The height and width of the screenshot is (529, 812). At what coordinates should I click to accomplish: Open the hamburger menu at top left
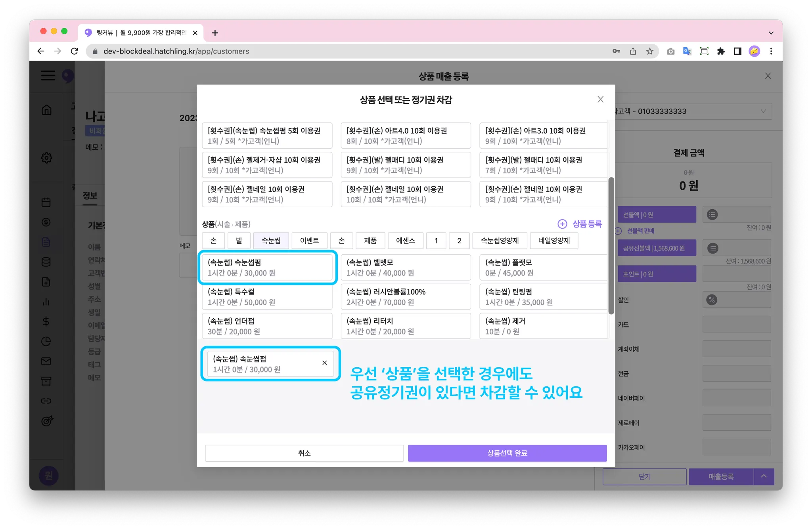pos(48,75)
